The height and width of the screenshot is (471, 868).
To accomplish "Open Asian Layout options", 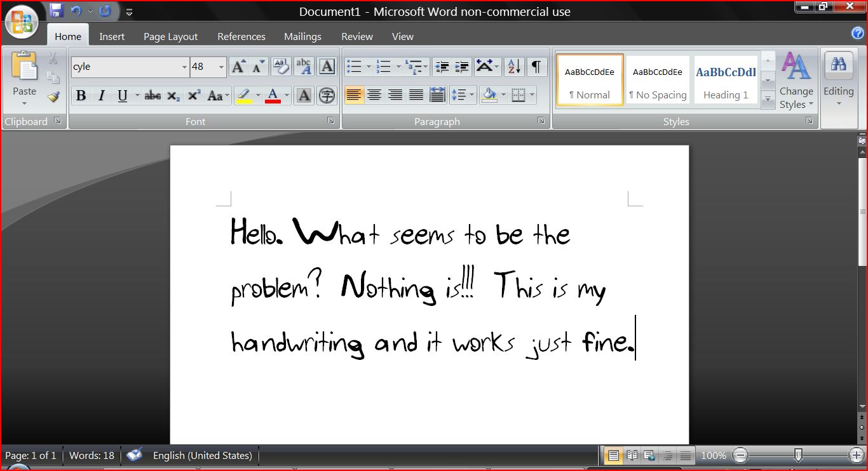I will tap(487, 67).
